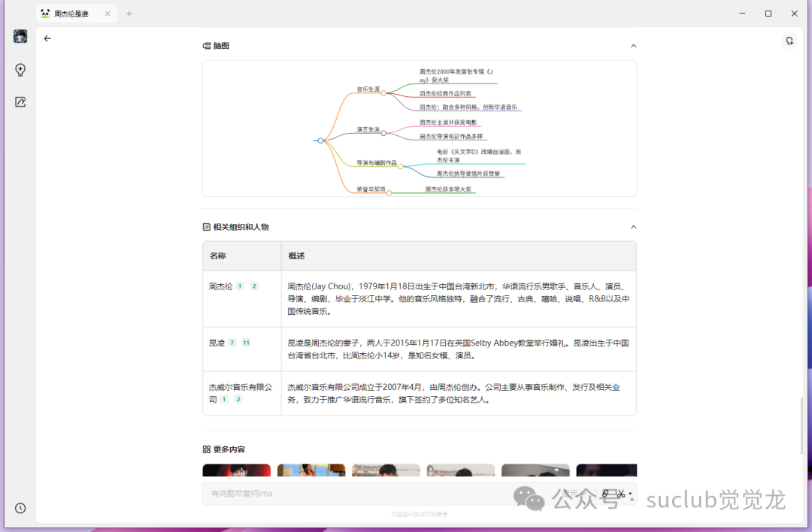Viewport: 812px width, 532px height.
Task: Open the first thumbnail with red background
Action: click(x=237, y=470)
